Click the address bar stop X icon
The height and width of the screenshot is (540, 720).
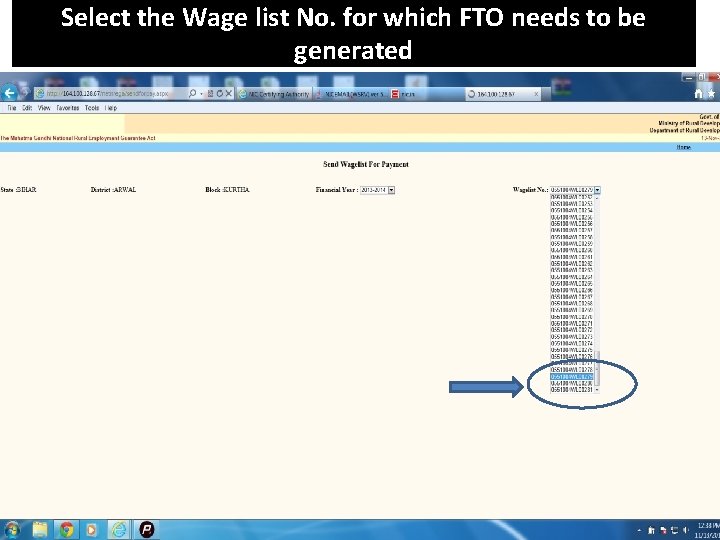[229, 94]
